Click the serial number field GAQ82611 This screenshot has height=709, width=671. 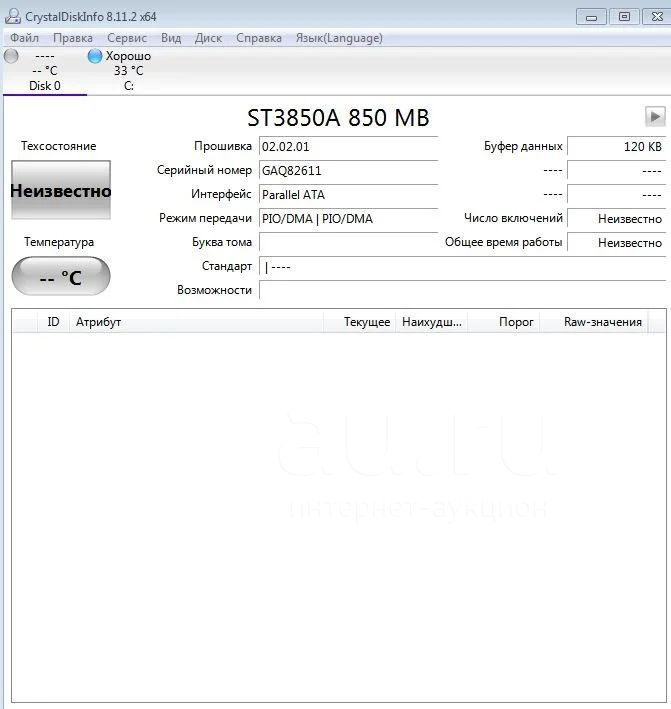pyautogui.click(x=349, y=170)
